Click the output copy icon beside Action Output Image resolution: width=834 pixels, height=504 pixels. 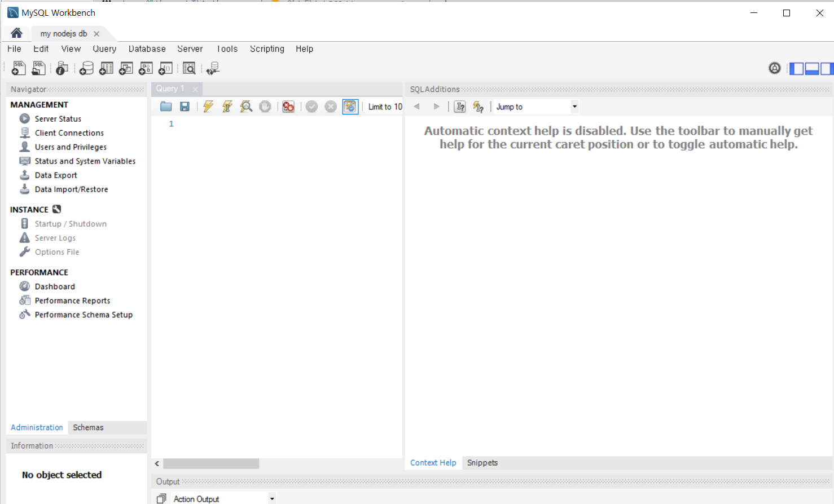pyautogui.click(x=161, y=499)
